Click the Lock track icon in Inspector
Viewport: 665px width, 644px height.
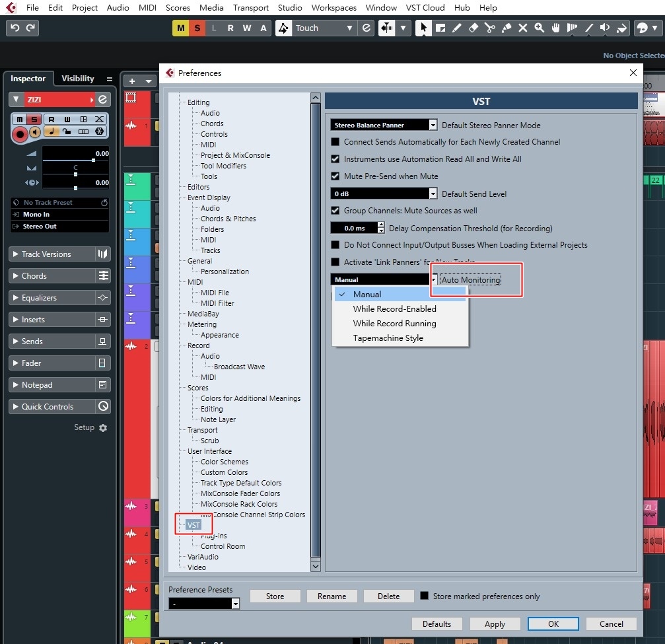click(x=67, y=131)
